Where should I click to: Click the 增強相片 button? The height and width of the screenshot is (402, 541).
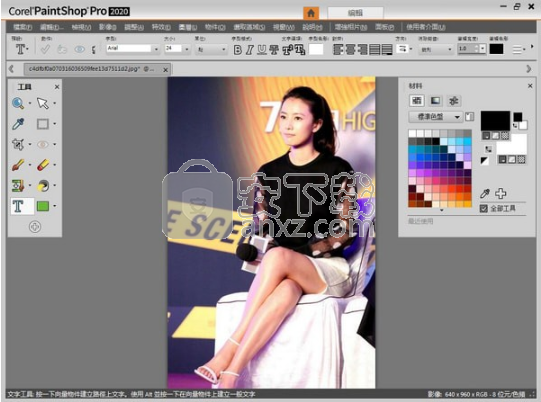[351, 27]
